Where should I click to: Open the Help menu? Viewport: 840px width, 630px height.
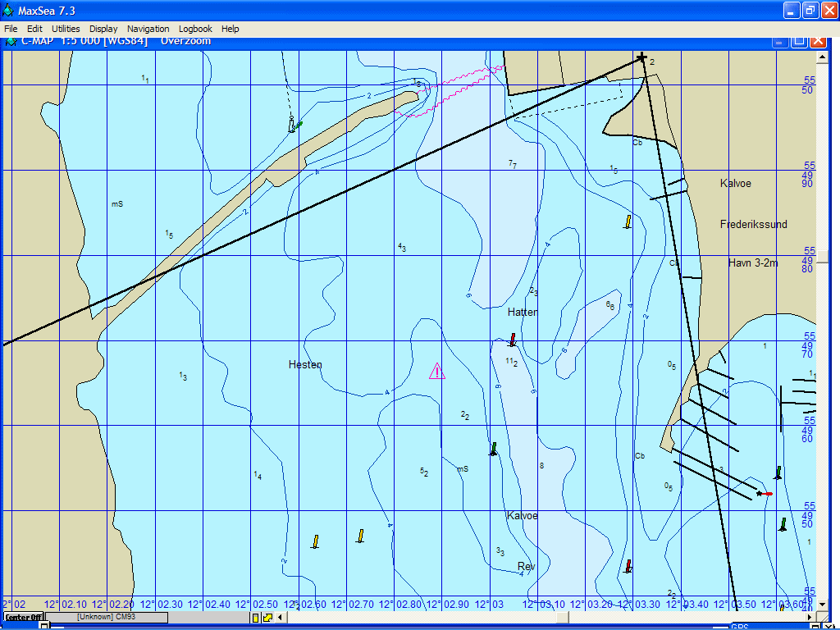[231, 29]
